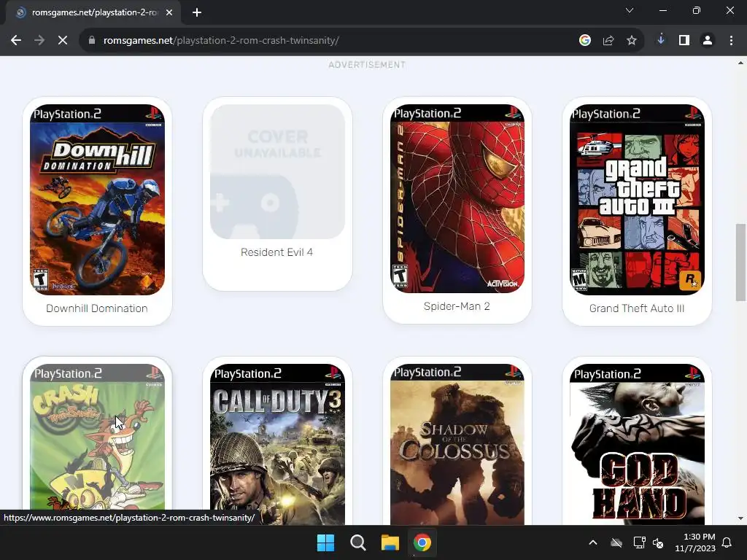Open Call of Duty 3 cover
Image resolution: width=747 pixels, height=560 pixels.
[277, 444]
